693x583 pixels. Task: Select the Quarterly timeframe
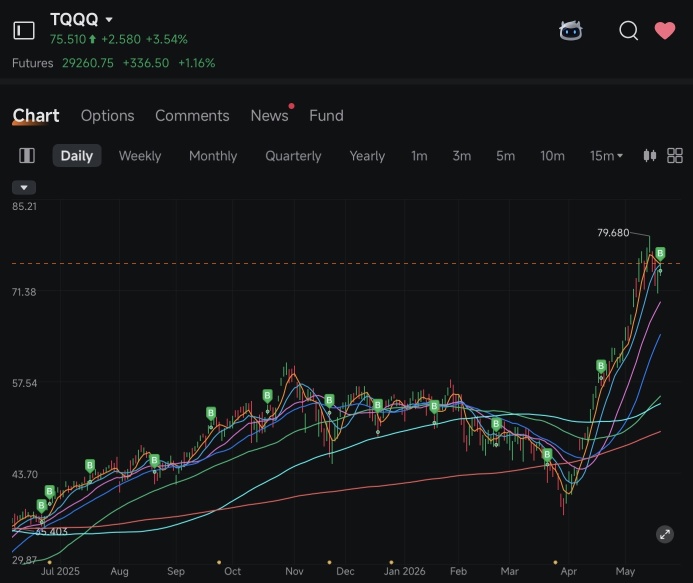point(293,156)
